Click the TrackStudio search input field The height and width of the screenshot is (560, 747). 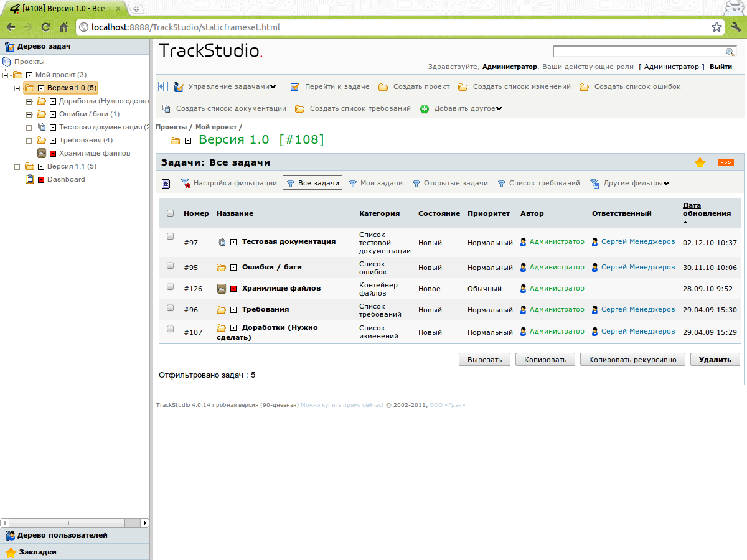[x=639, y=52]
